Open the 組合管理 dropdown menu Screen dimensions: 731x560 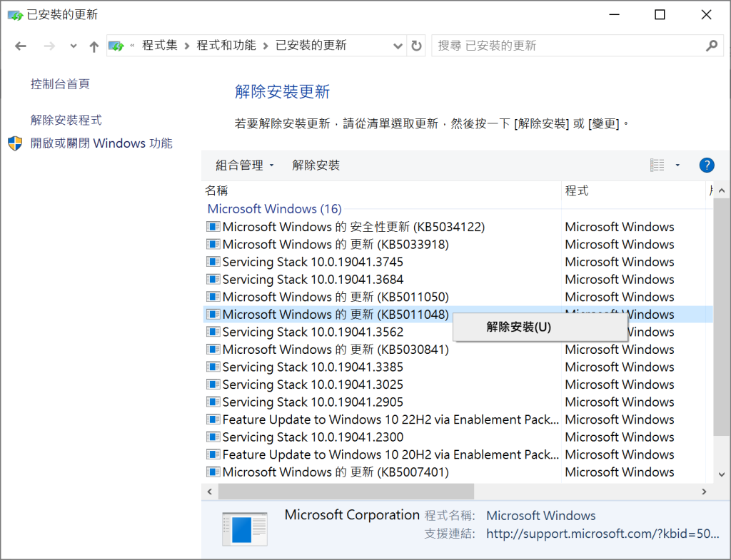coord(244,165)
